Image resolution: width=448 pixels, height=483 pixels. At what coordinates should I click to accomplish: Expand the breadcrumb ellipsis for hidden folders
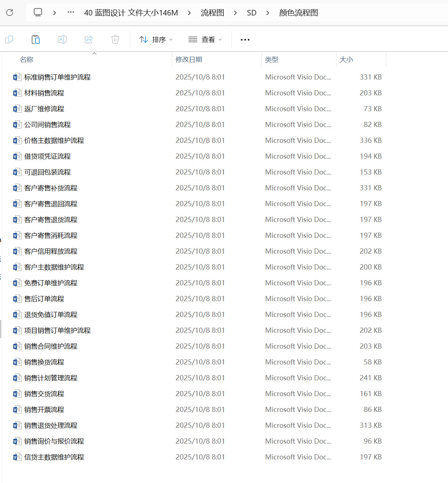[x=71, y=13]
